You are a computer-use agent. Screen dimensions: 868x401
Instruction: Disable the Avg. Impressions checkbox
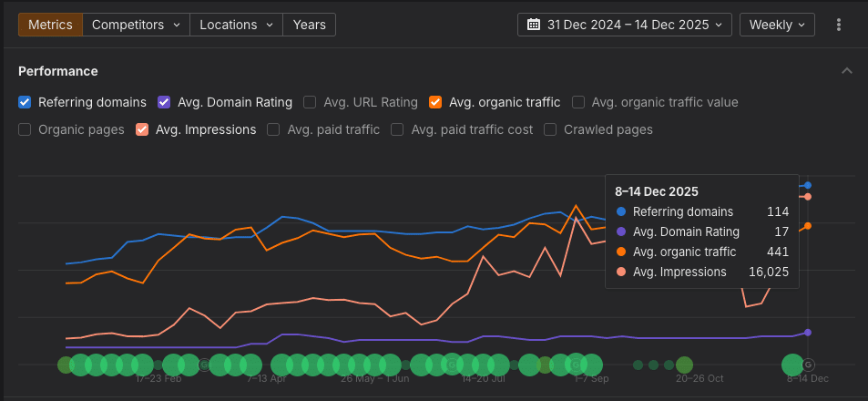(142, 129)
